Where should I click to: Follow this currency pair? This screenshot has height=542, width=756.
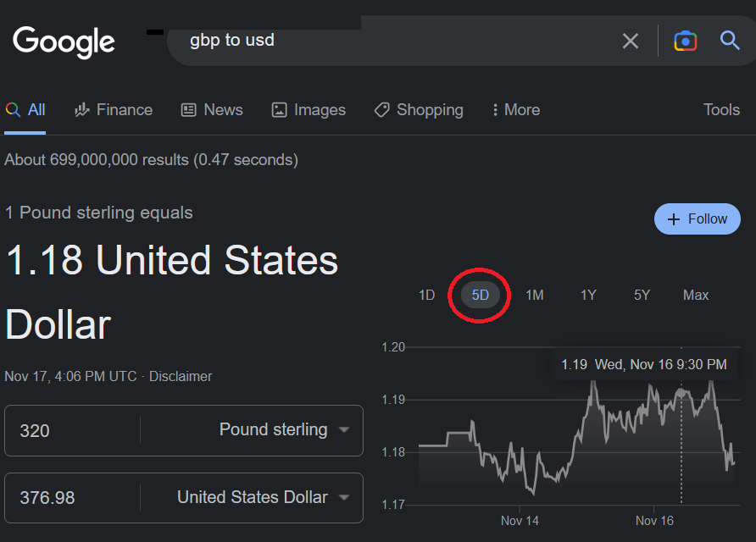[x=697, y=219]
